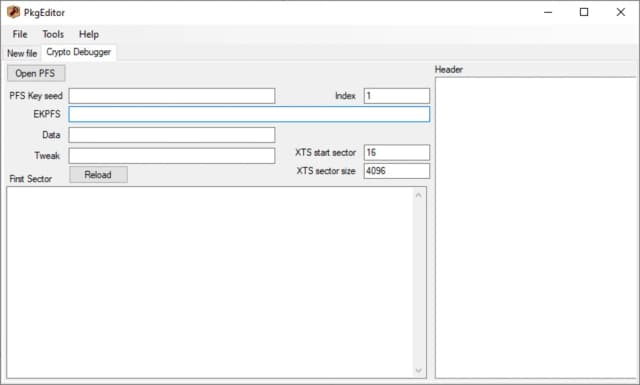Click the 'Header' label
This screenshot has height=385, width=640.
[x=449, y=69]
